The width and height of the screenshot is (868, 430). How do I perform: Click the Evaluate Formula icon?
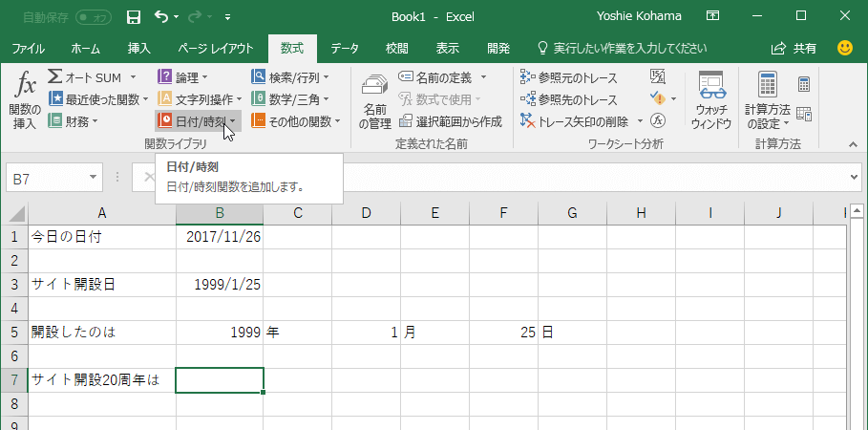[657, 120]
